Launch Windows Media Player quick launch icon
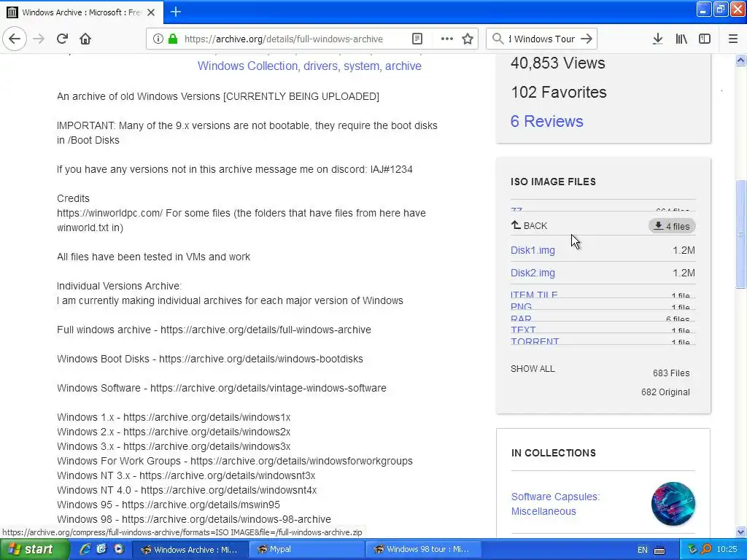 (x=118, y=549)
